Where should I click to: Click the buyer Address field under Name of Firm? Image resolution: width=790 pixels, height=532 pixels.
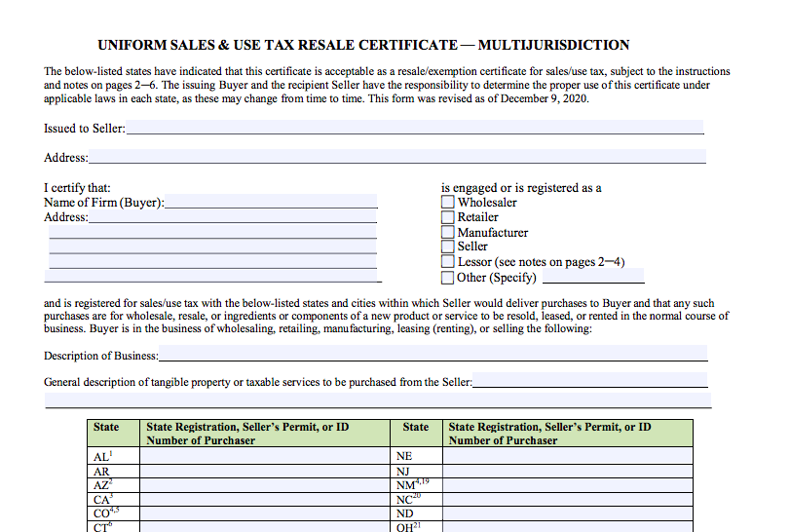tap(233, 217)
